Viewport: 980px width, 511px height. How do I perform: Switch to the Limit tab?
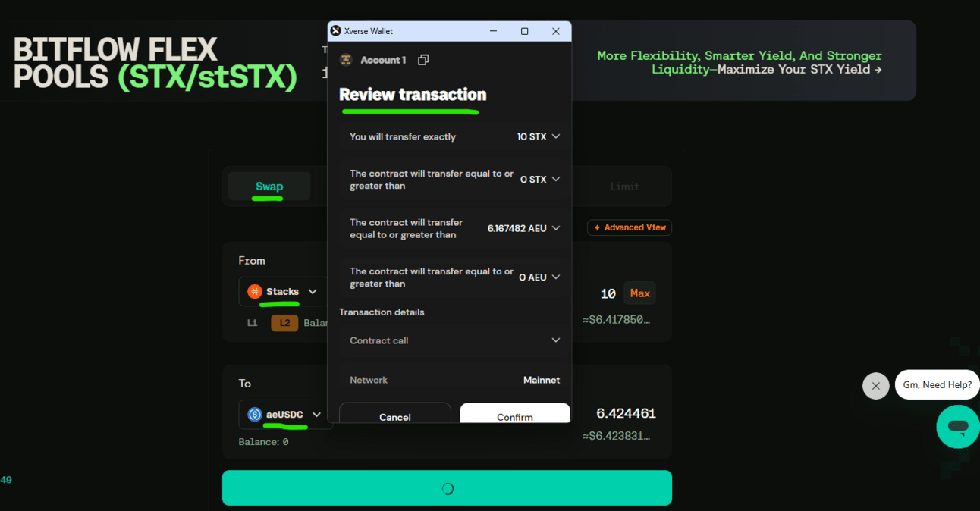pos(624,187)
